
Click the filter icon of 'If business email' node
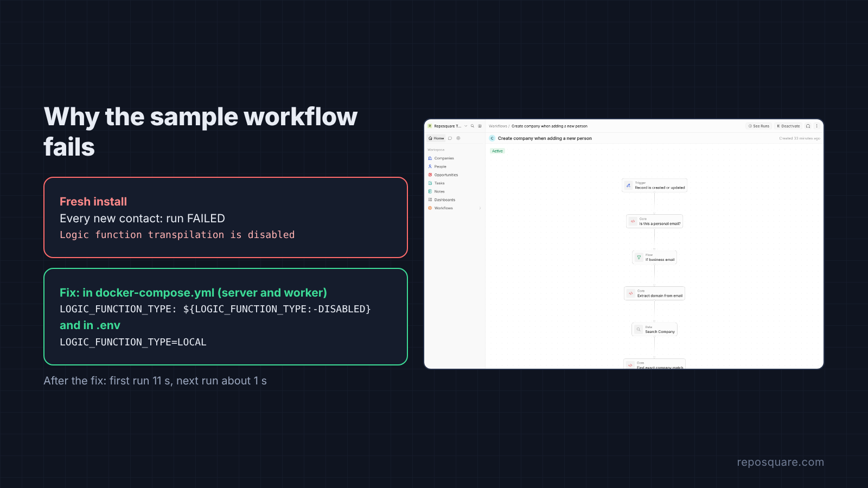point(639,258)
